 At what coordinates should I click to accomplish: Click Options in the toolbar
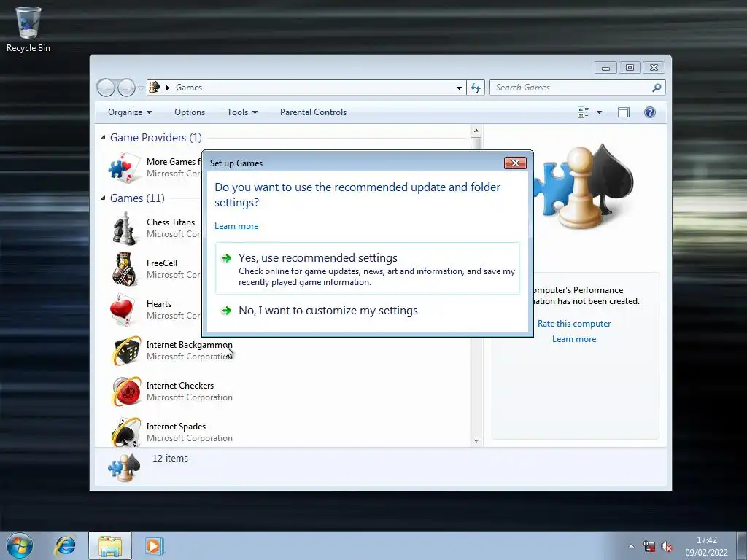190,112
